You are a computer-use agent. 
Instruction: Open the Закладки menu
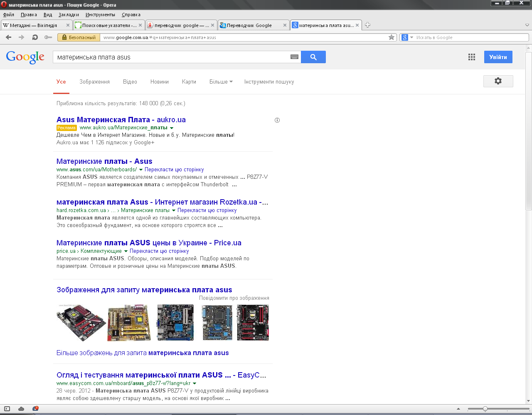click(x=69, y=15)
